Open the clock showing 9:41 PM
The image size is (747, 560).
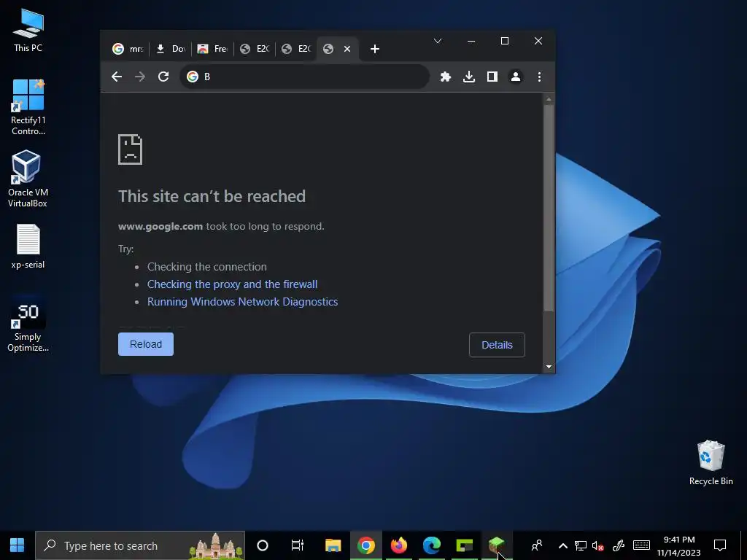coord(679,545)
